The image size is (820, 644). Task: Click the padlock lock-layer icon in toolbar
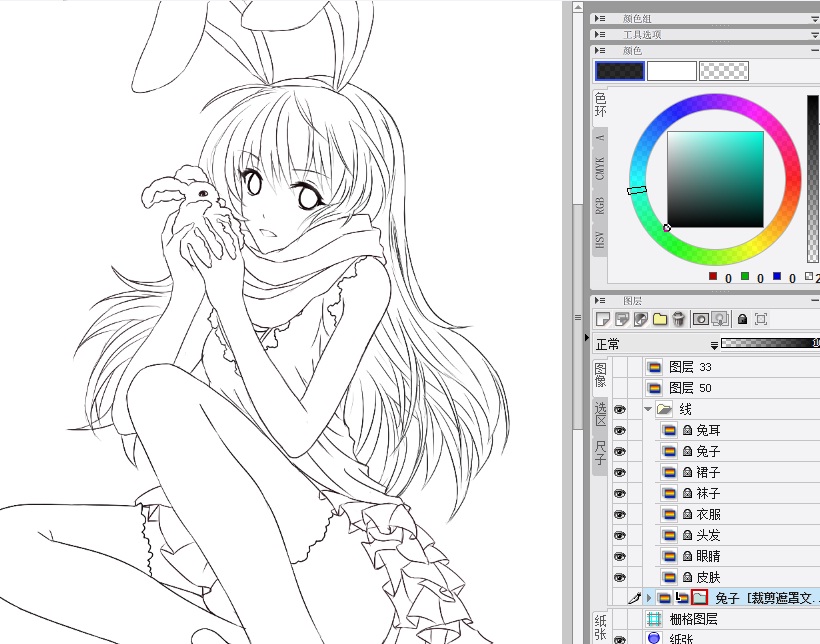point(742,319)
